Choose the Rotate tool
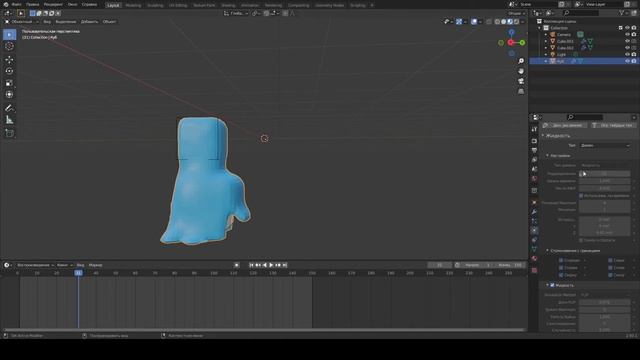This screenshot has width=640, height=360. click(x=9, y=71)
